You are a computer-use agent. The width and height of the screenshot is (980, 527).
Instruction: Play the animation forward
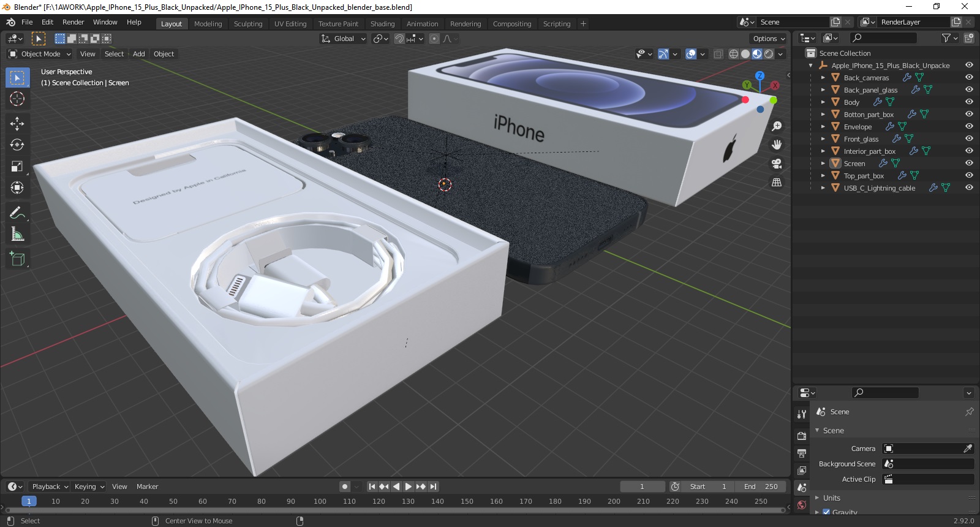click(x=409, y=487)
